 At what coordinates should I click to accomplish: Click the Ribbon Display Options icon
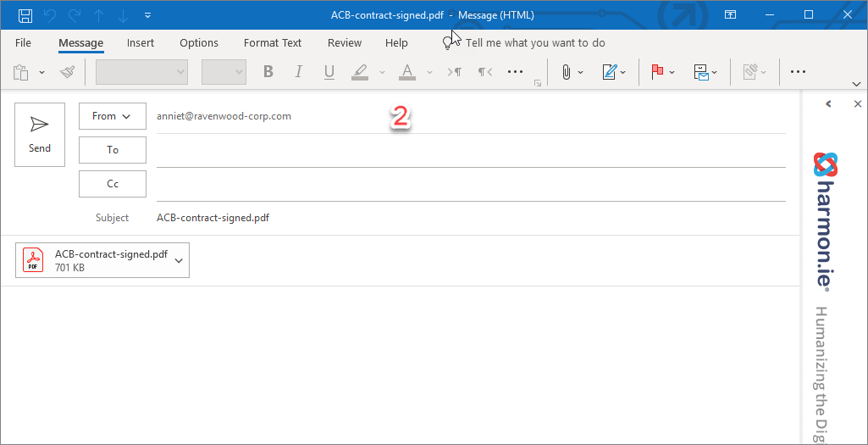click(731, 15)
